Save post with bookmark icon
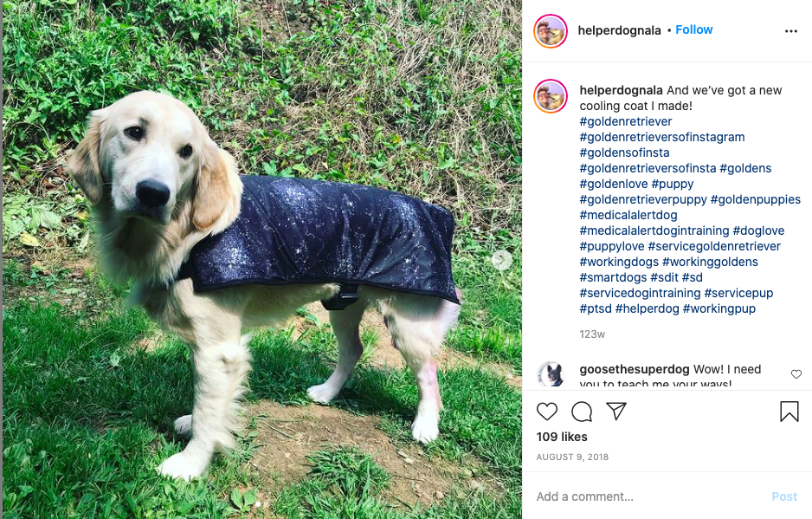 pyautogui.click(x=789, y=412)
